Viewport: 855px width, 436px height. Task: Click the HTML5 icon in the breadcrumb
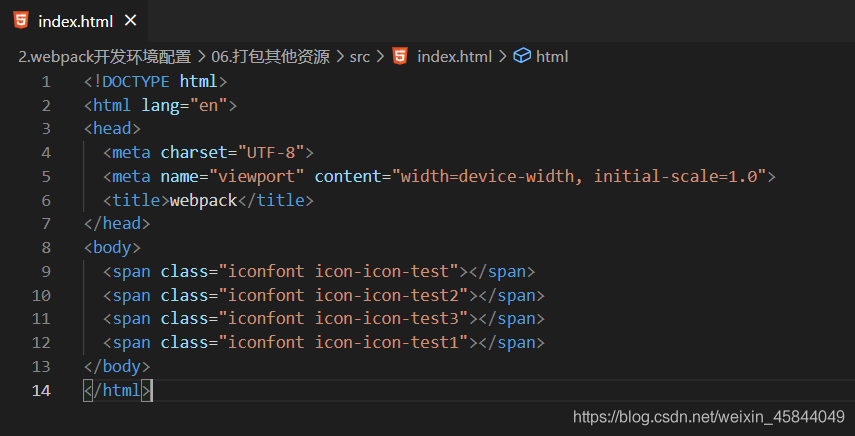pos(400,56)
